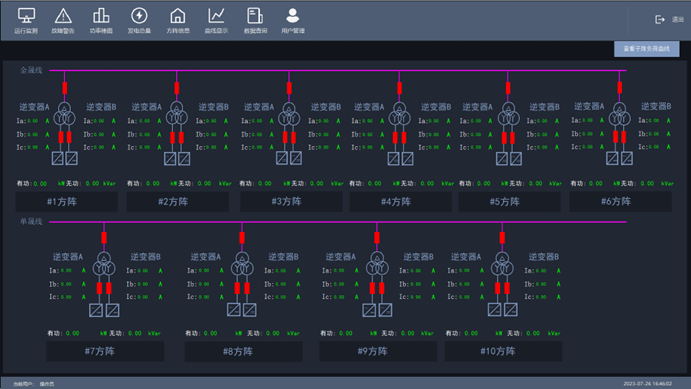This screenshot has width=691, height=389.
Task: Select the #1方阵 button
Action: tap(67, 202)
